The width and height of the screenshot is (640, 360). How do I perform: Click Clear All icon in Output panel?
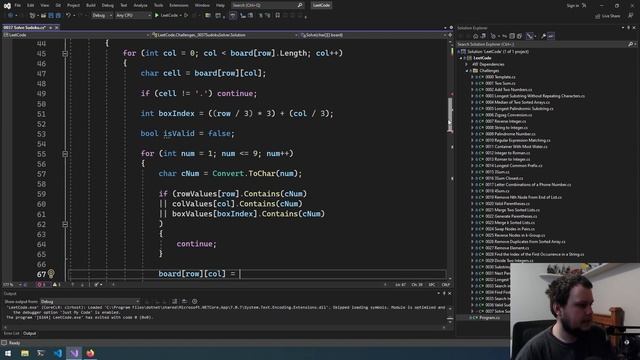point(175,302)
